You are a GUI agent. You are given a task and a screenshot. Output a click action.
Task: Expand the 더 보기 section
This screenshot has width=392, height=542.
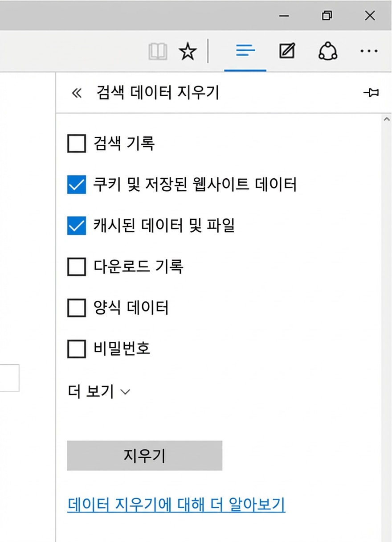pyautogui.click(x=99, y=392)
